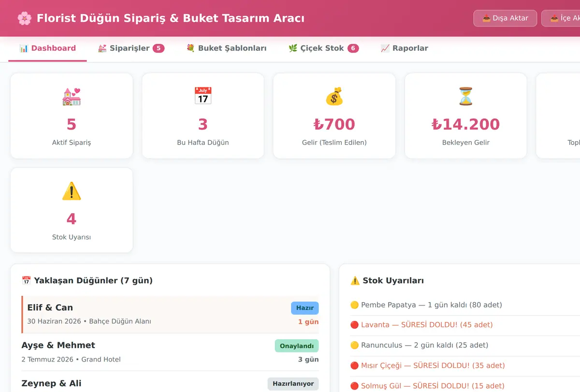
Task: Click the Stok Uyarısı count 4
Action: [72, 219]
